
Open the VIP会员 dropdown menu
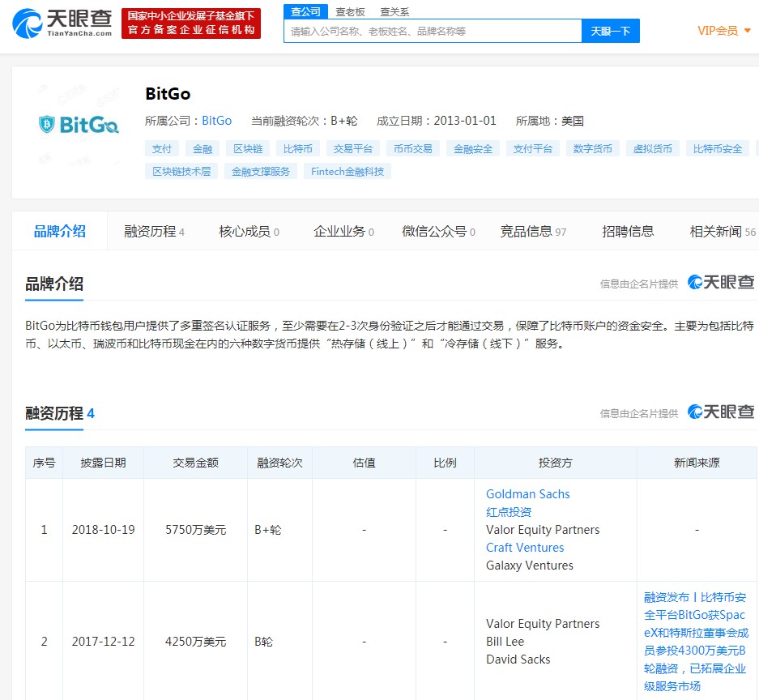pyautogui.click(x=724, y=31)
